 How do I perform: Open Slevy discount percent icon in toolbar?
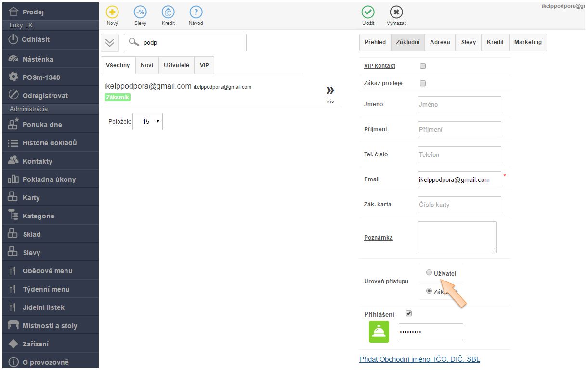[x=140, y=13]
